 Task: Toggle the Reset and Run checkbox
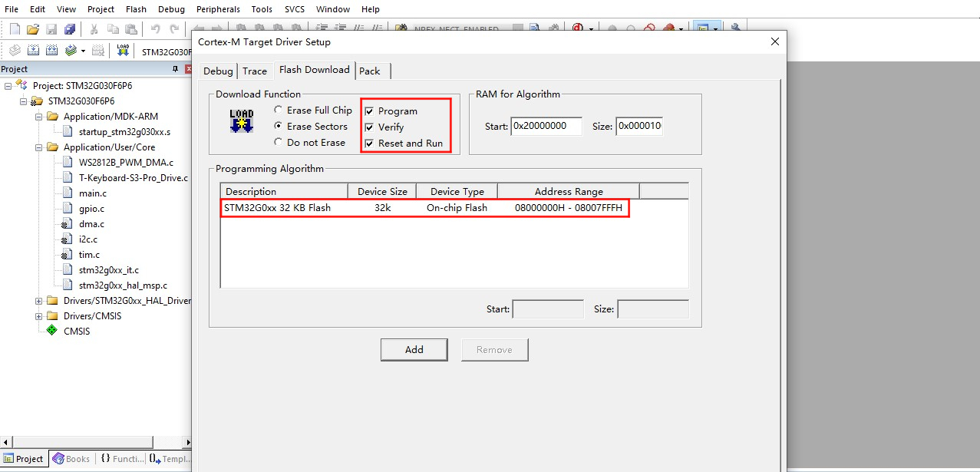pos(369,144)
